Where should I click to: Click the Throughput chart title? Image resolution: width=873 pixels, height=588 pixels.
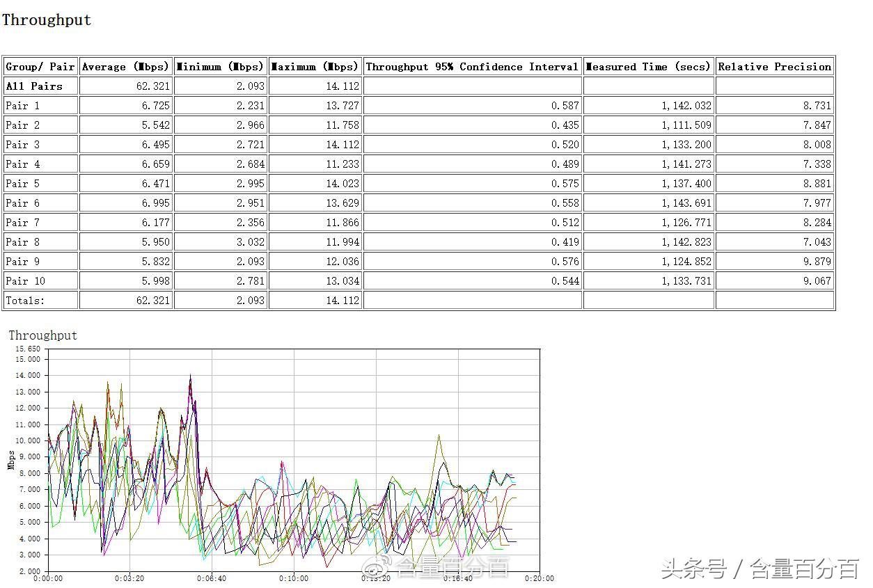coord(43,335)
